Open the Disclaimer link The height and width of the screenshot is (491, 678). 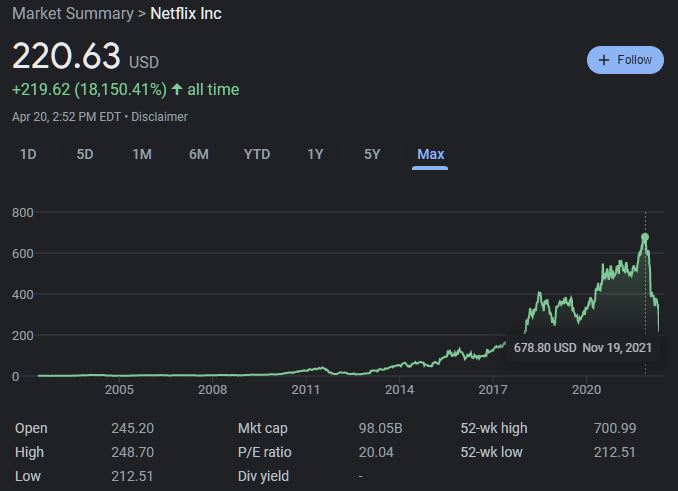[x=159, y=117]
